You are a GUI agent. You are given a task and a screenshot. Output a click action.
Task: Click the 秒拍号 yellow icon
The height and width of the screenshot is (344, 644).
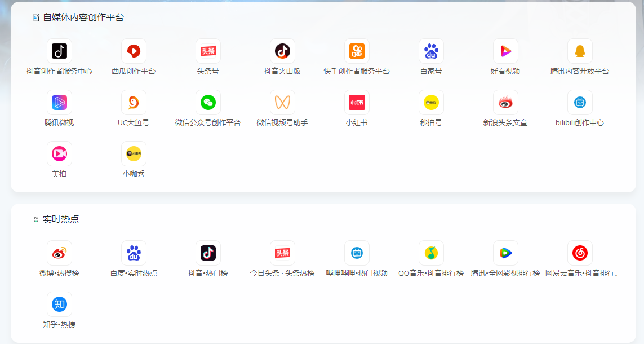431,102
